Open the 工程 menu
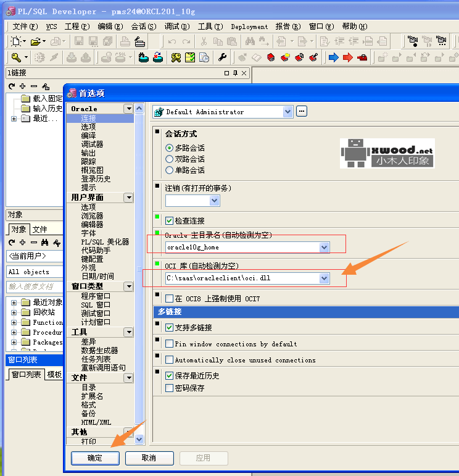Image resolution: width=459 pixels, height=476 pixels. (x=77, y=27)
